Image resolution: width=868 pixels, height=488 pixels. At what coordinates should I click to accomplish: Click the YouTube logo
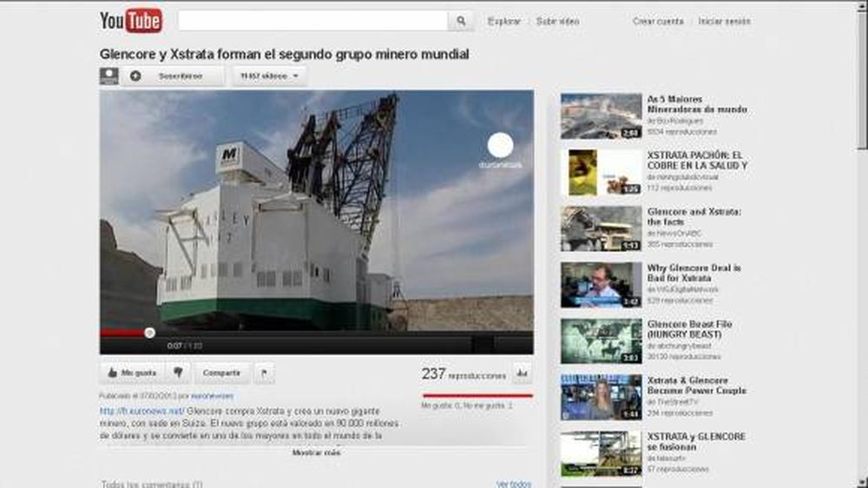tap(131, 21)
